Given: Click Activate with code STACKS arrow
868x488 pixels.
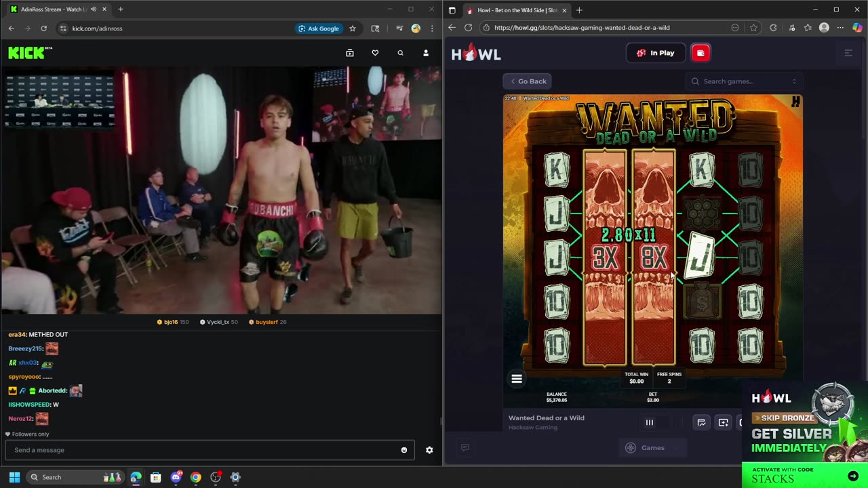Looking at the screenshot, I should (852, 476).
